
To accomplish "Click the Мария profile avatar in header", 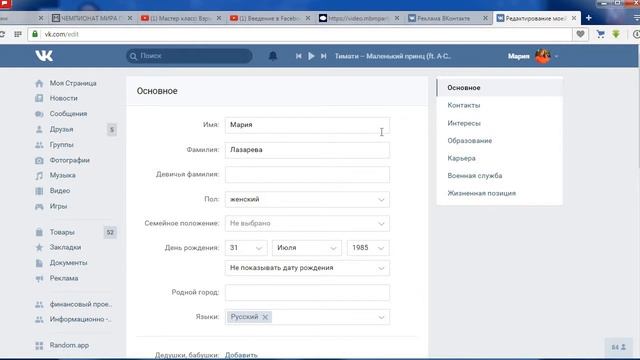I will click(x=543, y=56).
